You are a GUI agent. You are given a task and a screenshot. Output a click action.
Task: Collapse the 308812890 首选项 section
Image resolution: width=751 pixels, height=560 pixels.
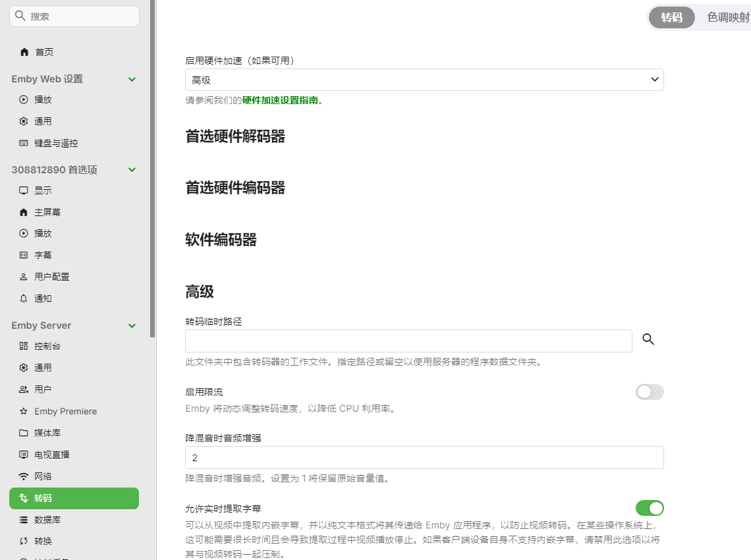tap(132, 170)
